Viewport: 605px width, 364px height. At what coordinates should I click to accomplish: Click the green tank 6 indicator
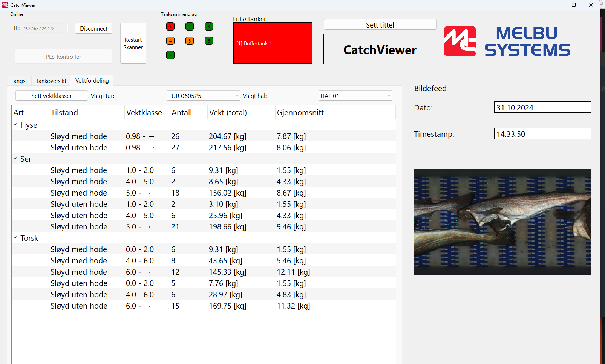pos(209,41)
